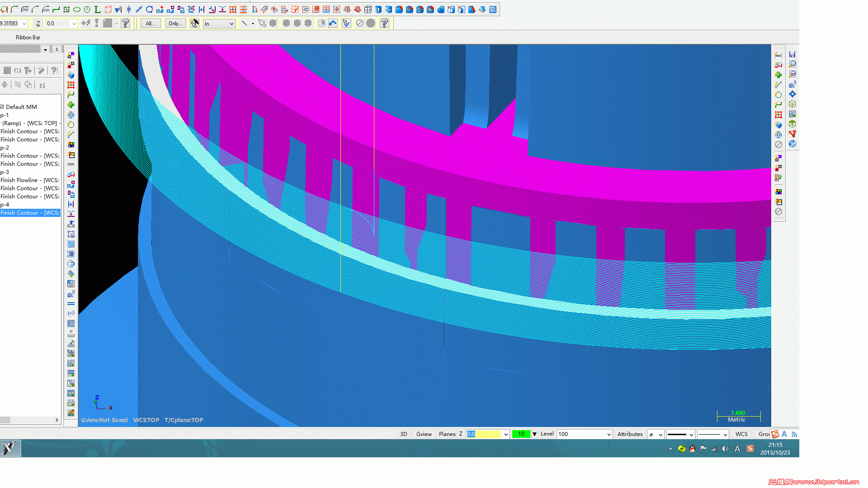868x488 pixels.
Task: Click the All... selection button
Action: coord(150,23)
